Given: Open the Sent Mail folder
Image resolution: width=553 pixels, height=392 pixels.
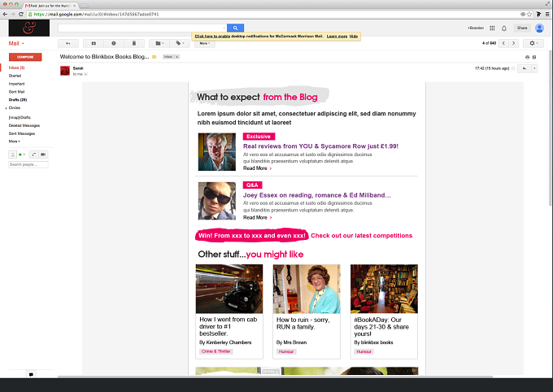Looking at the screenshot, I should 16,92.
